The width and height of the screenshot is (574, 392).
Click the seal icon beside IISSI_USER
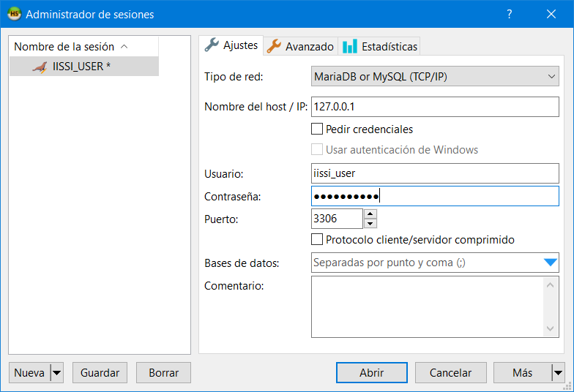point(40,67)
